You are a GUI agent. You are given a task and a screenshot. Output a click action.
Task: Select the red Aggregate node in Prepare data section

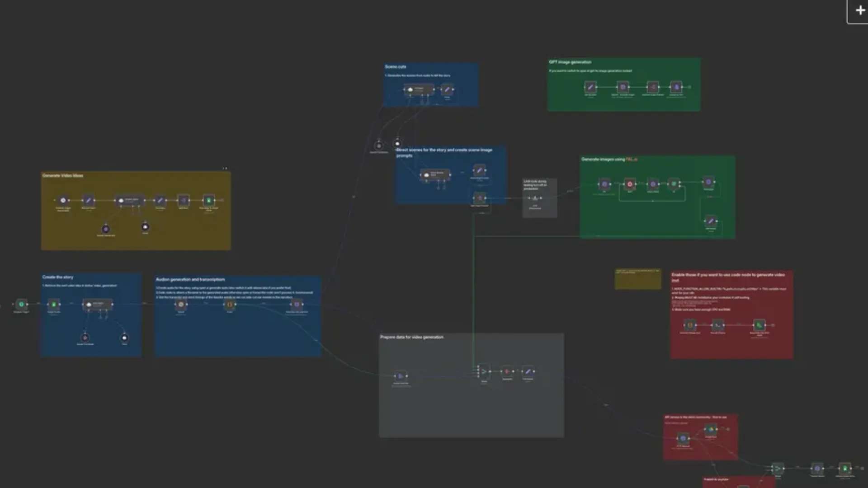[x=507, y=371]
